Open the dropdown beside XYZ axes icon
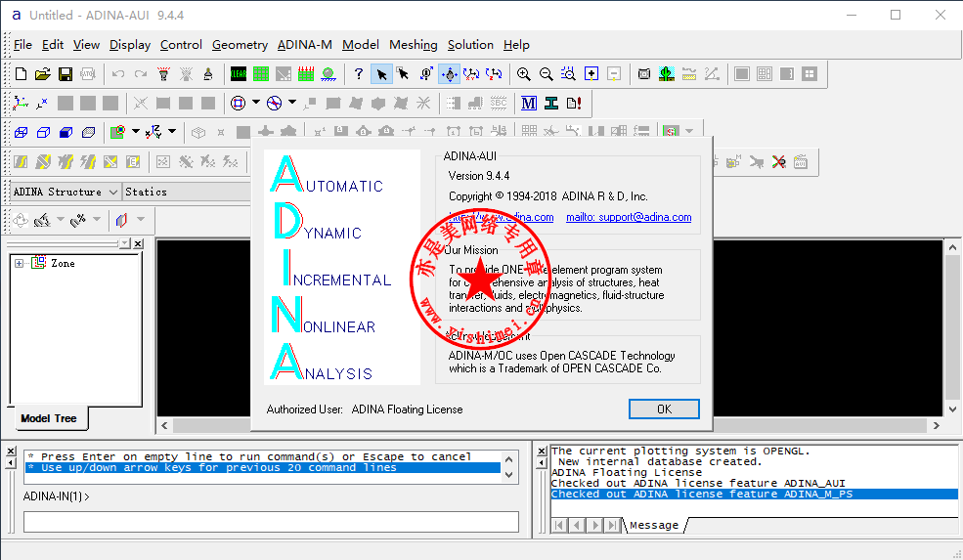This screenshot has width=963, height=560. (172, 131)
